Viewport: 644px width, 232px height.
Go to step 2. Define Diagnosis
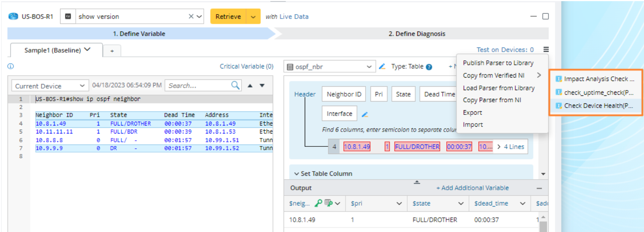(417, 33)
